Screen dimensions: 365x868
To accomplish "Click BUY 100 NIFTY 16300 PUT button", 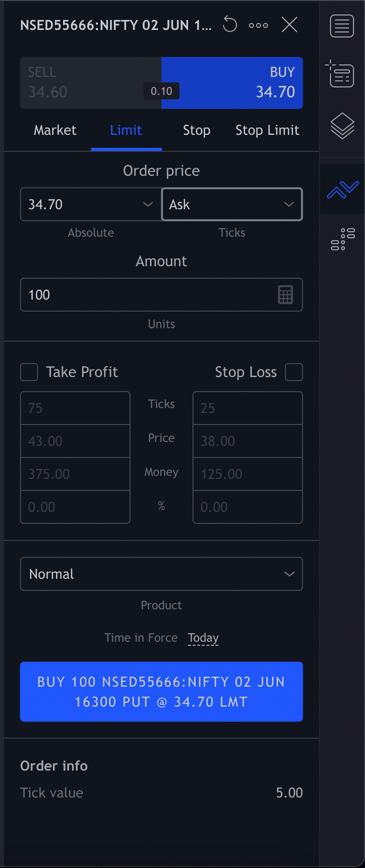I will 162,692.
